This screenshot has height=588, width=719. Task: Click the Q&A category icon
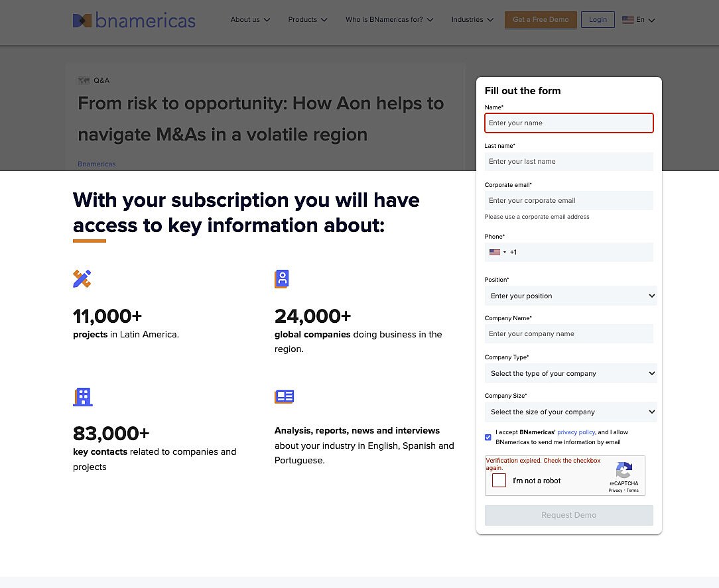point(84,81)
